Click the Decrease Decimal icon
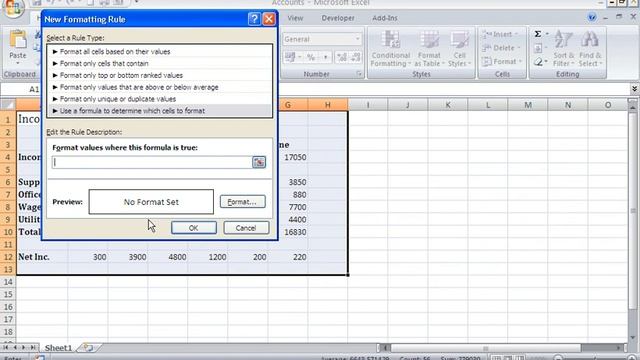The height and width of the screenshot is (360, 640). [356, 57]
